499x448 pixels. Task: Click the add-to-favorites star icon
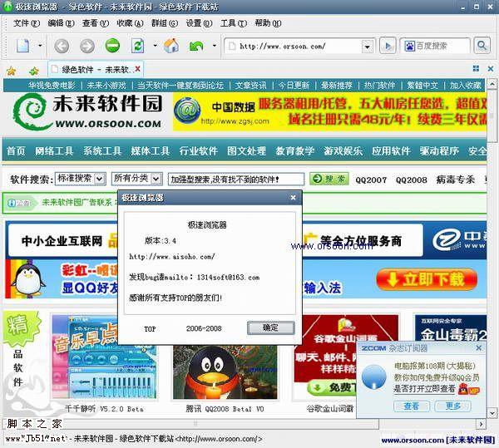[34, 71]
